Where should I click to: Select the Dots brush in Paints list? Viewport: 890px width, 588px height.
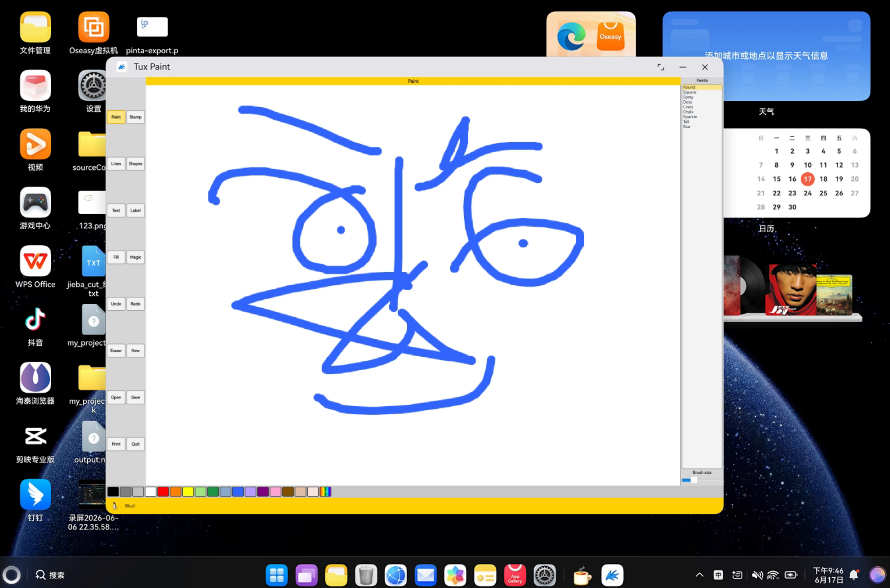(x=702, y=102)
